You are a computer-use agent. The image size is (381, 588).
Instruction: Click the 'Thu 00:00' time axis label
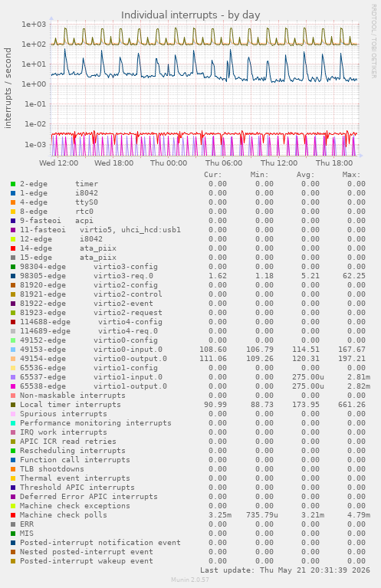click(169, 163)
